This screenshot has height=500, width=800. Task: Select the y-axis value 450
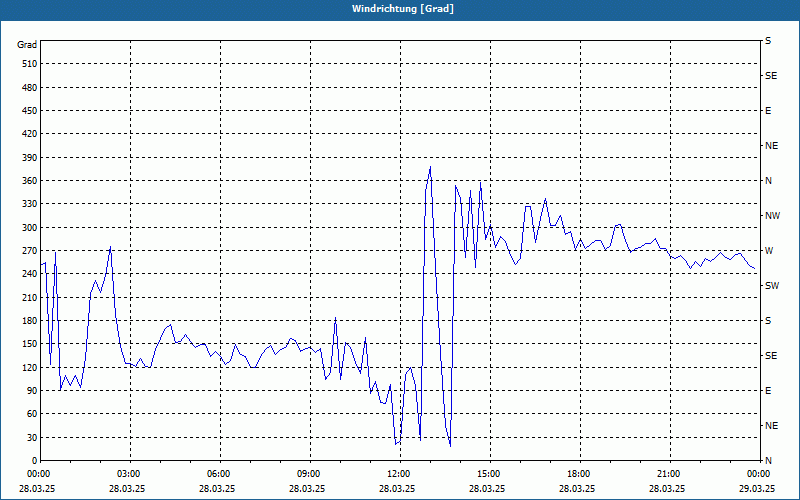30,111
